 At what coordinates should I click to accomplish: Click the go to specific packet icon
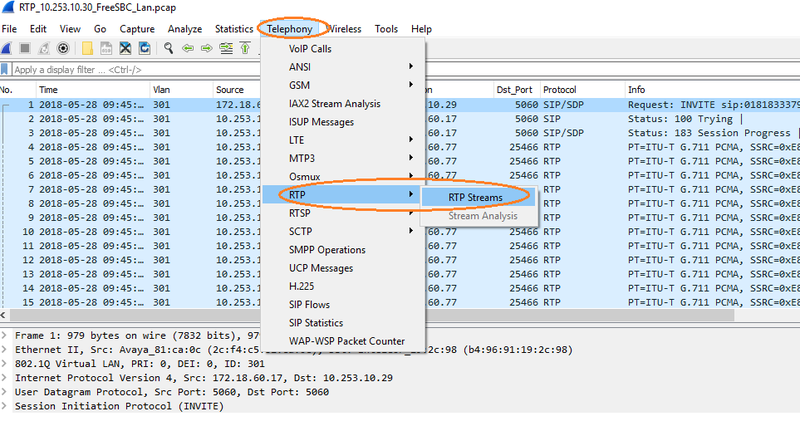point(226,48)
